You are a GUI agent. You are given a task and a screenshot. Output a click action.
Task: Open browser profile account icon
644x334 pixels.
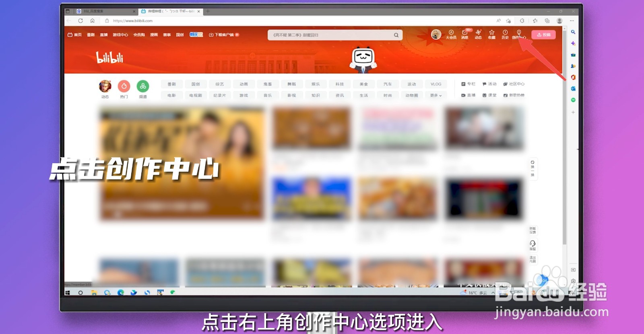(559, 20)
